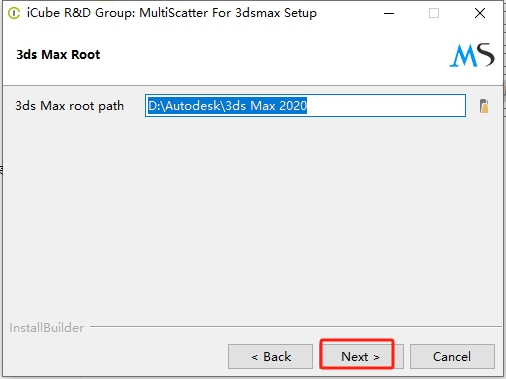Click the folder browse icon beside path field
Screen dimensions: 506x379
[484, 106]
